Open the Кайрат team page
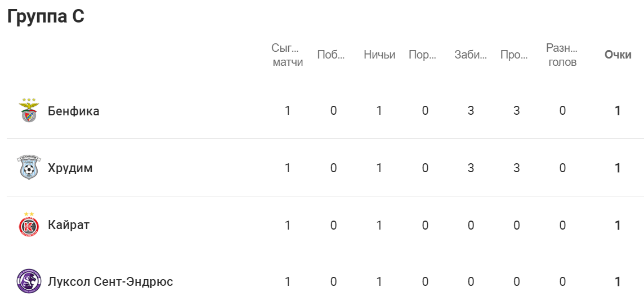Viewport: 644px width, 305px height. click(x=69, y=225)
